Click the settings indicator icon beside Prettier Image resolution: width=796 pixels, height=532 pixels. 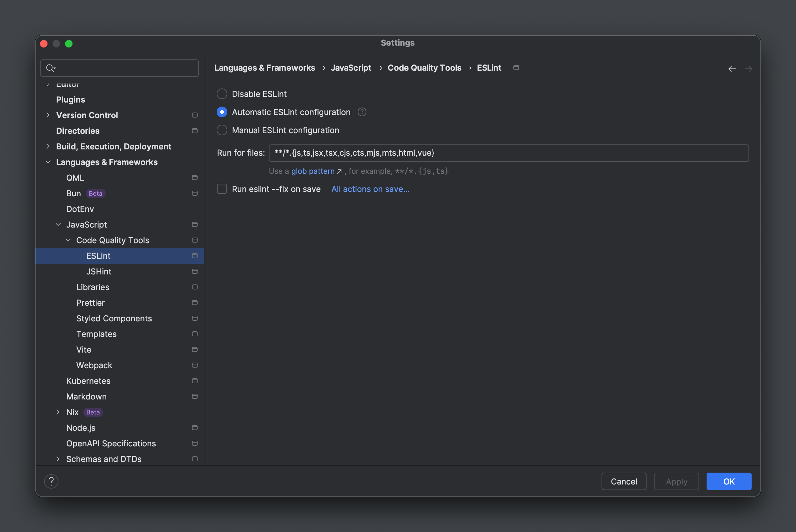coord(195,303)
